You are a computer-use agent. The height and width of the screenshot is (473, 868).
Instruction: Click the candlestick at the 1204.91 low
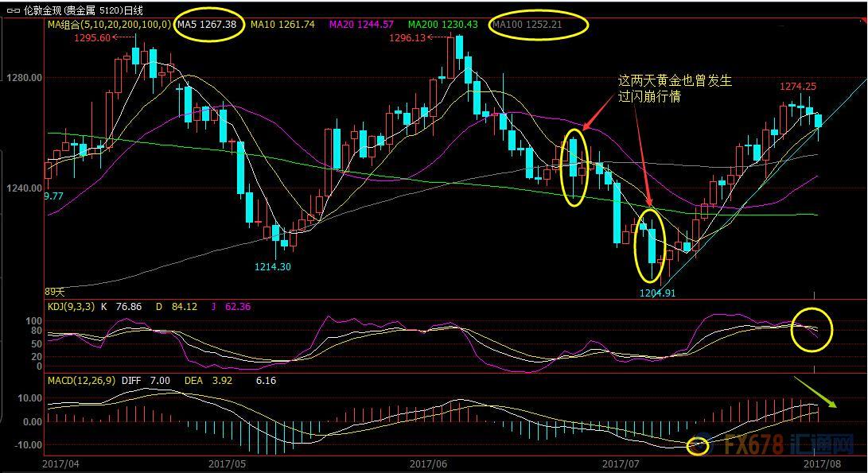point(660,269)
